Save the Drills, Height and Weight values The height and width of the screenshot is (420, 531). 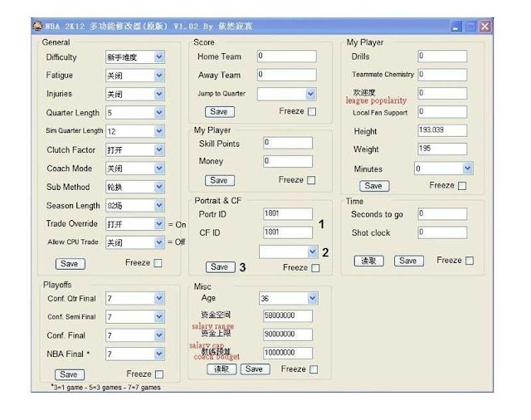pos(374,186)
